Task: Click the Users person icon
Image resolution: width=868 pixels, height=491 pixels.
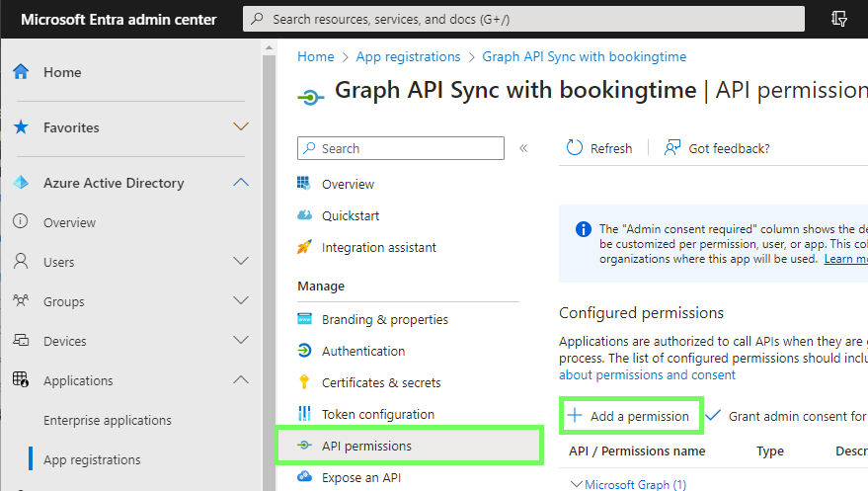Action: tap(21, 261)
